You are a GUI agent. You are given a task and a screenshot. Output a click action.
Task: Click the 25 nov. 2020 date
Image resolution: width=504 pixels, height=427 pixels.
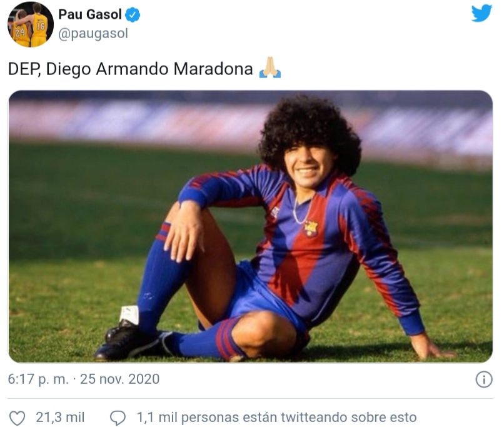[119, 379]
